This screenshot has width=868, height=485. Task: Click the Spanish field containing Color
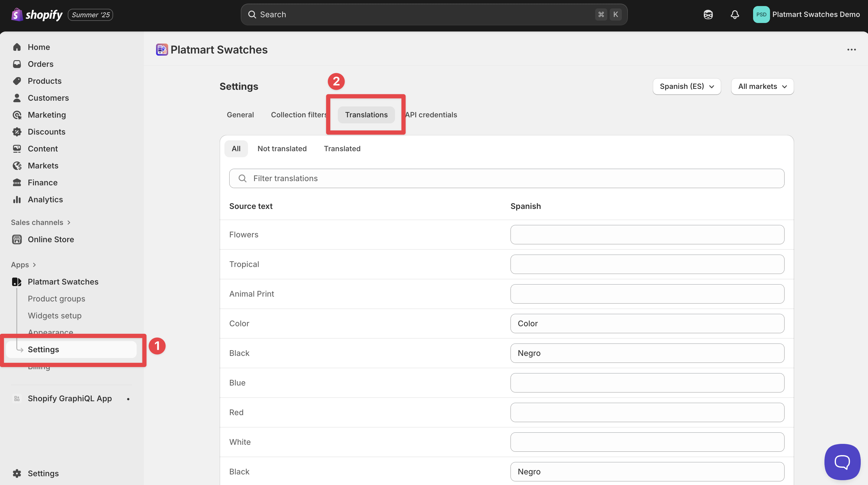(x=647, y=324)
